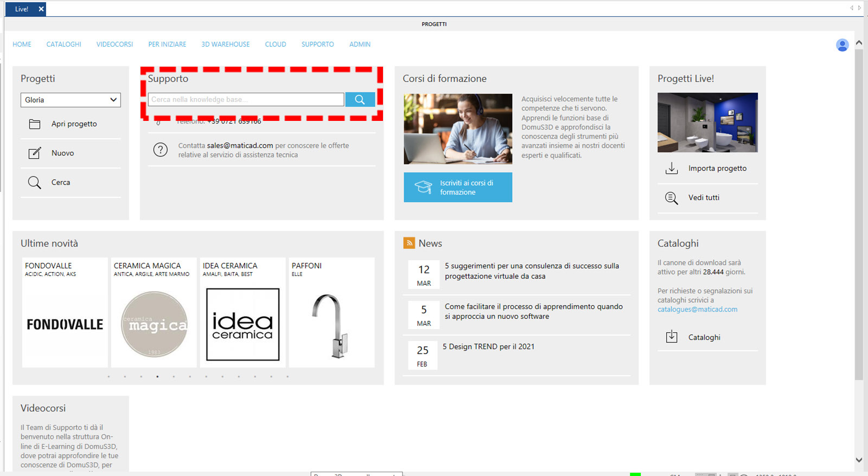Go to CATALOGHI in the navigation
The image size is (868, 476).
[63, 44]
